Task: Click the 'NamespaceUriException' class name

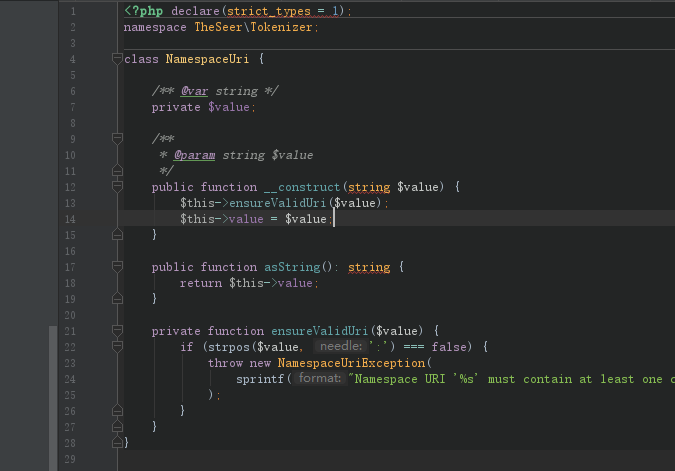Action: pyautogui.click(x=351, y=363)
